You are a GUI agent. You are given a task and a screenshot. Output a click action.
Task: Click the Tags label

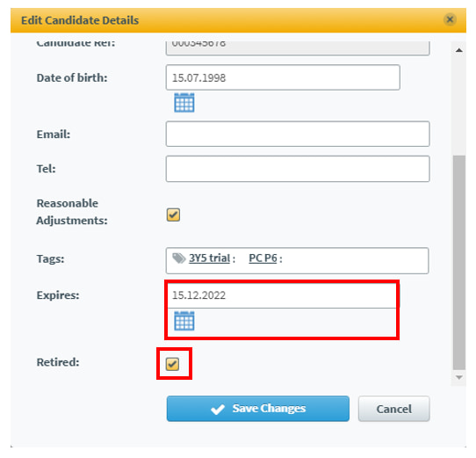pyautogui.click(x=50, y=258)
